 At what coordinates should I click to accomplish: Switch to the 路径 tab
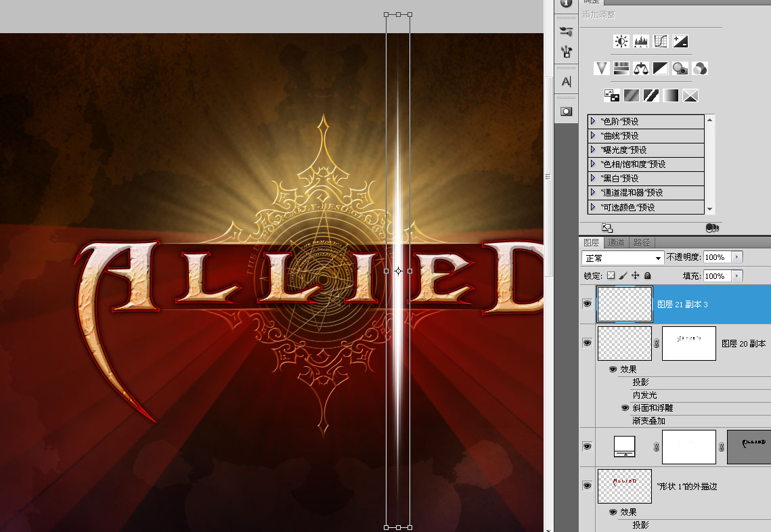pos(641,242)
